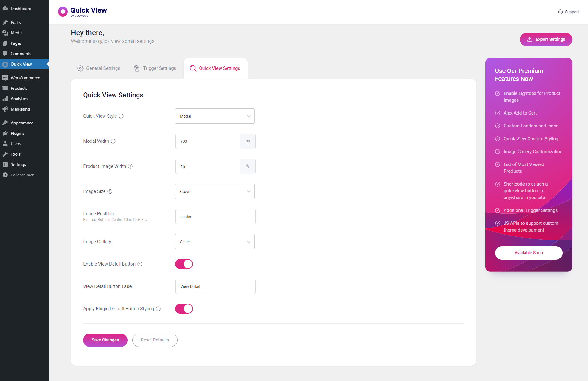The height and width of the screenshot is (381, 588).
Task: Click the Image Size info icon
Action: click(x=110, y=191)
